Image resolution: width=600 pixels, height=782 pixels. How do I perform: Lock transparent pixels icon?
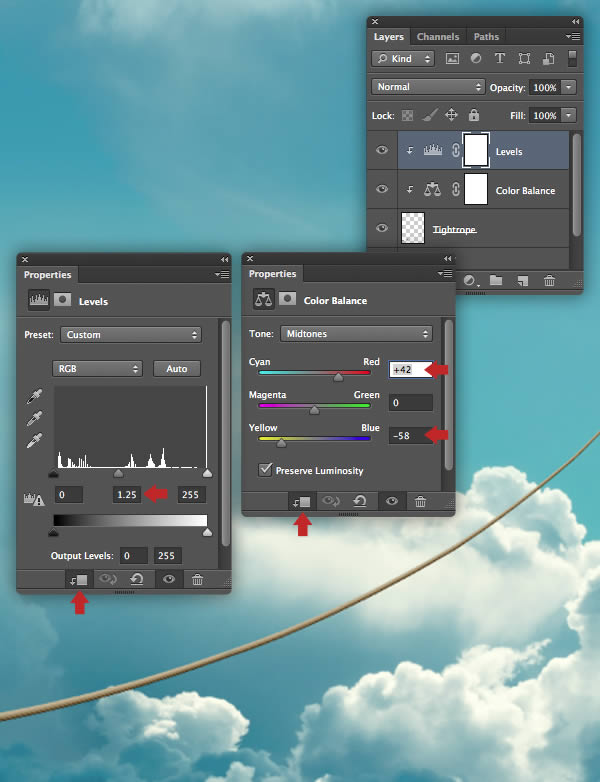click(407, 116)
